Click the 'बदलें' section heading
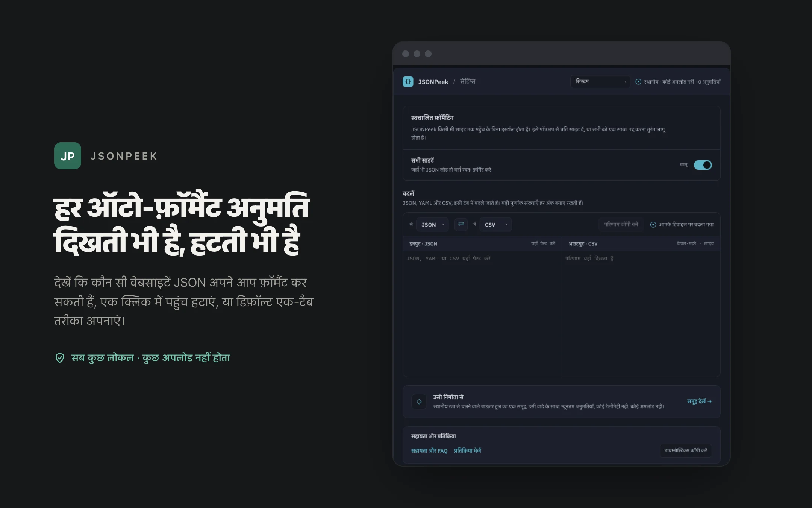Screen dimensions: 812x508 tap(408, 193)
